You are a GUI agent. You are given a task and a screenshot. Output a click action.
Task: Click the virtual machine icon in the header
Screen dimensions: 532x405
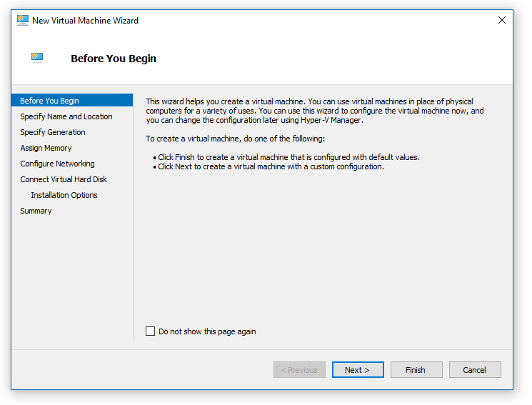click(37, 57)
